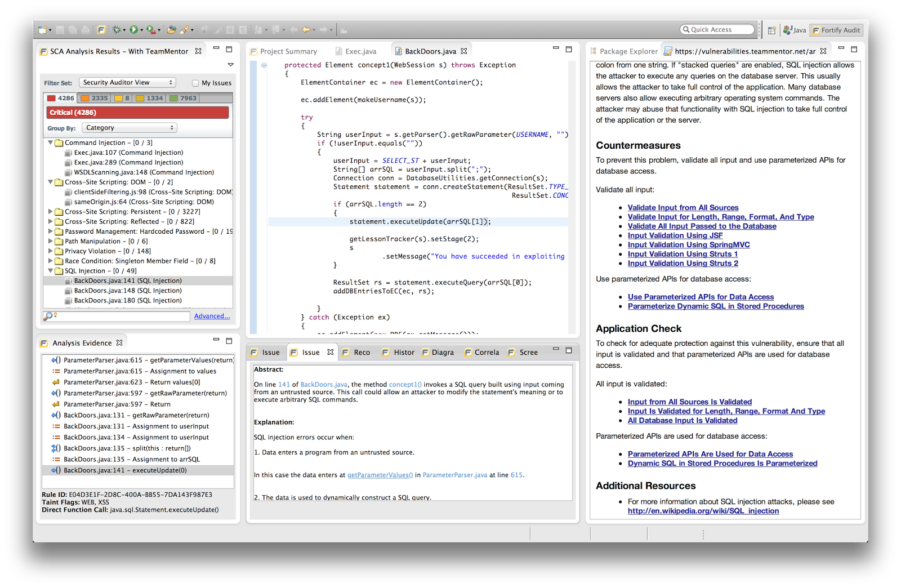901x588 pixels.
Task: Click the Search flashlight toolbar icon
Action: click(x=185, y=30)
